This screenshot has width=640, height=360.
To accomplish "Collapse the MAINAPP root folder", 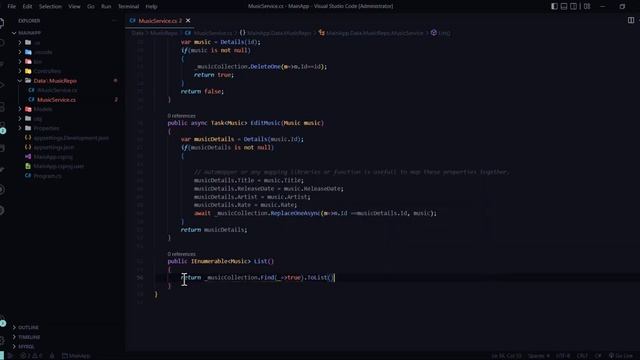I will [x=61, y=33].
